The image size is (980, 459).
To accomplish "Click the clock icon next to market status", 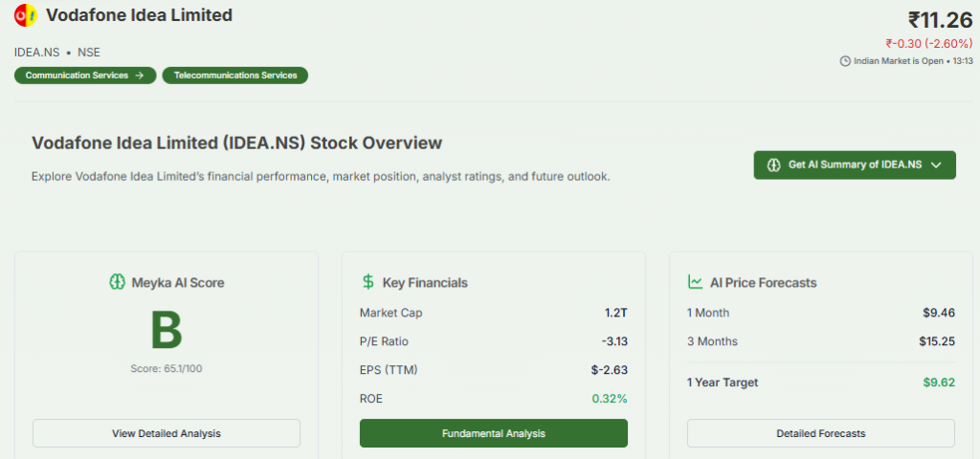I will click(x=845, y=61).
